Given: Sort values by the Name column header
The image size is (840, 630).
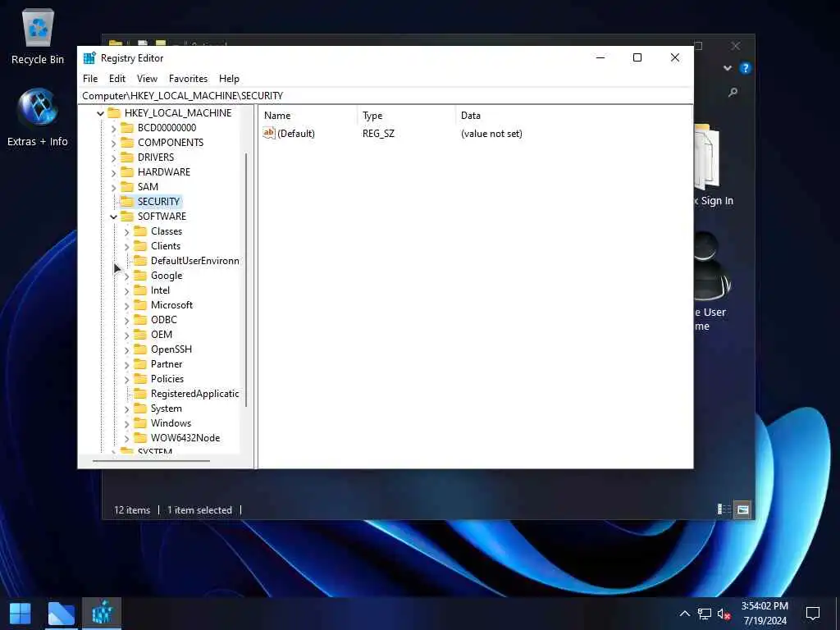Looking at the screenshot, I should point(308,115).
